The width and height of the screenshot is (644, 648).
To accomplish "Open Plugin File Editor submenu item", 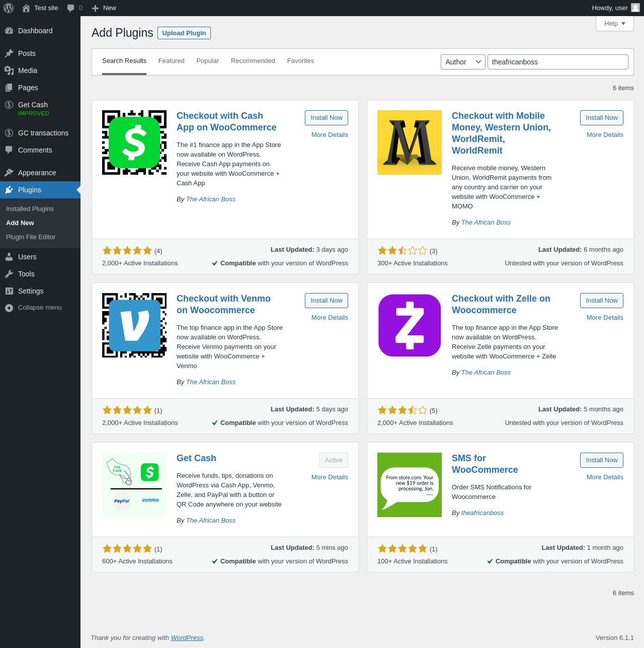I will point(31,237).
